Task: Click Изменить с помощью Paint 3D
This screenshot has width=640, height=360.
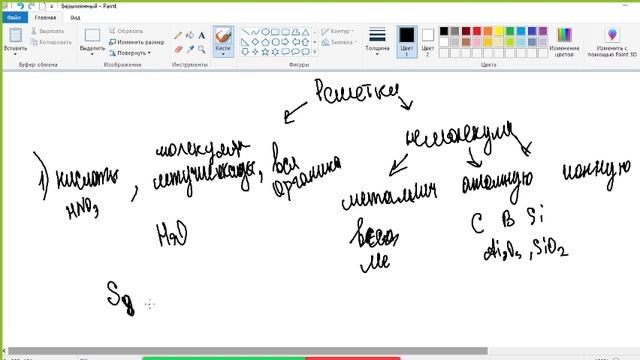Action: coord(612,42)
